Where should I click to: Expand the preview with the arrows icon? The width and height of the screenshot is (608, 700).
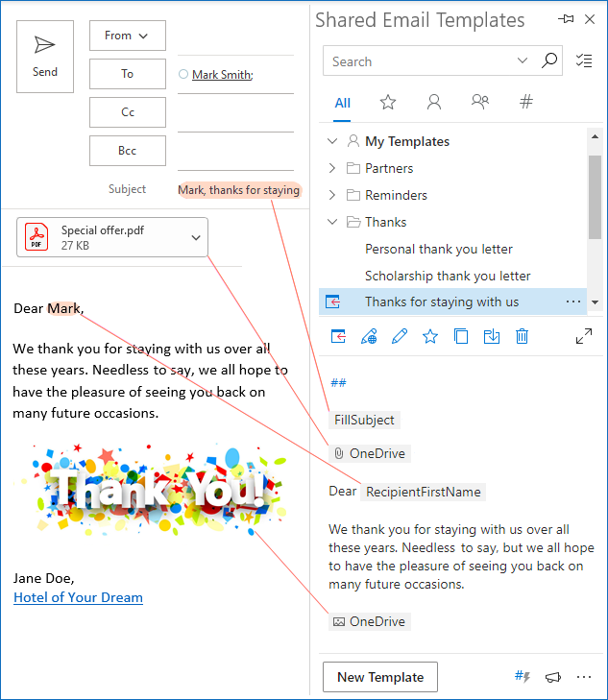pyautogui.click(x=584, y=336)
